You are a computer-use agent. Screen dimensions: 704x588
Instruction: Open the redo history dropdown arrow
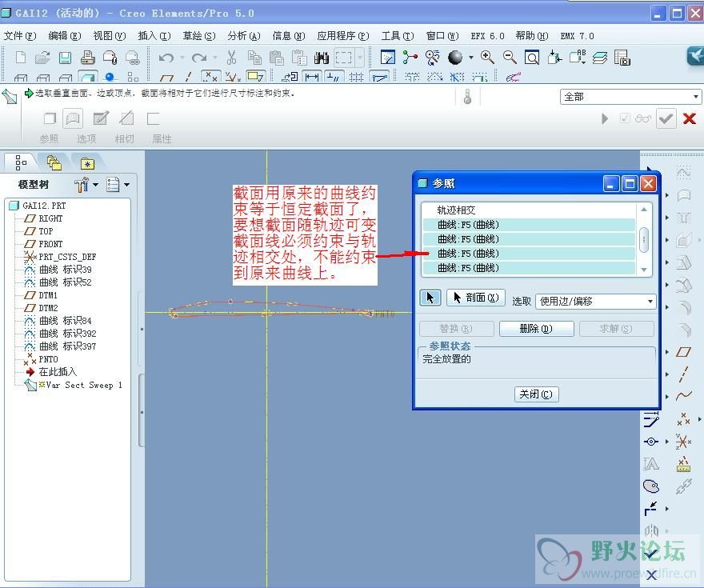click(214, 58)
